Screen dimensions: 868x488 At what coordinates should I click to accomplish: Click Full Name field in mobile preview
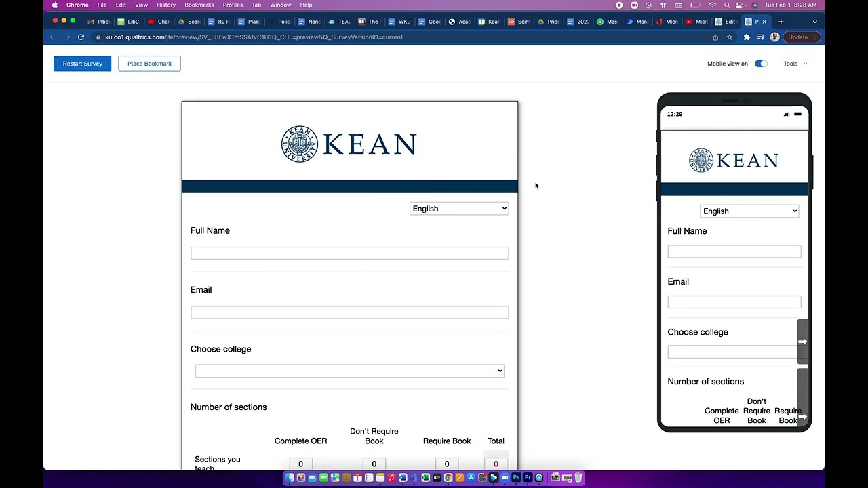734,251
